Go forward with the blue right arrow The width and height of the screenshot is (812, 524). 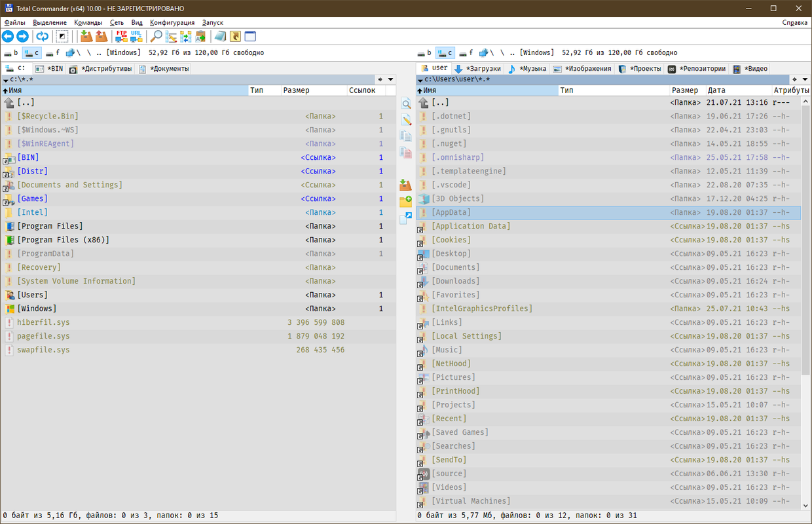click(x=22, y=37)
